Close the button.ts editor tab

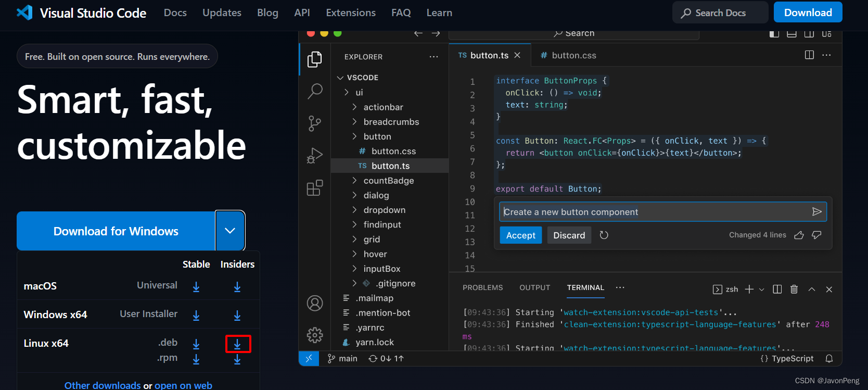(x=517, y=55)
